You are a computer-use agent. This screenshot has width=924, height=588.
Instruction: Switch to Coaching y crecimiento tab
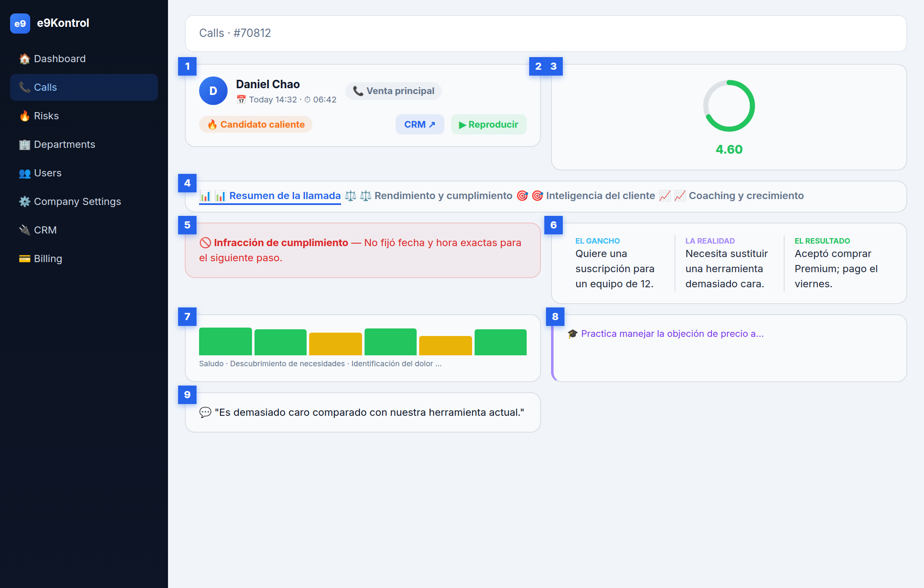(731, 196)
